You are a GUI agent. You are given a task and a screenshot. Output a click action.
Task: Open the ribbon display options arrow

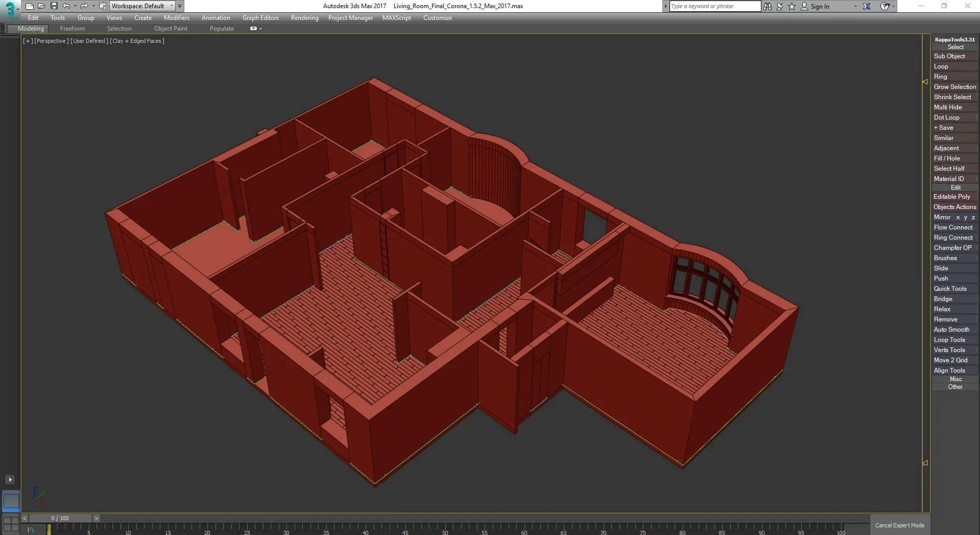[261, 29]
